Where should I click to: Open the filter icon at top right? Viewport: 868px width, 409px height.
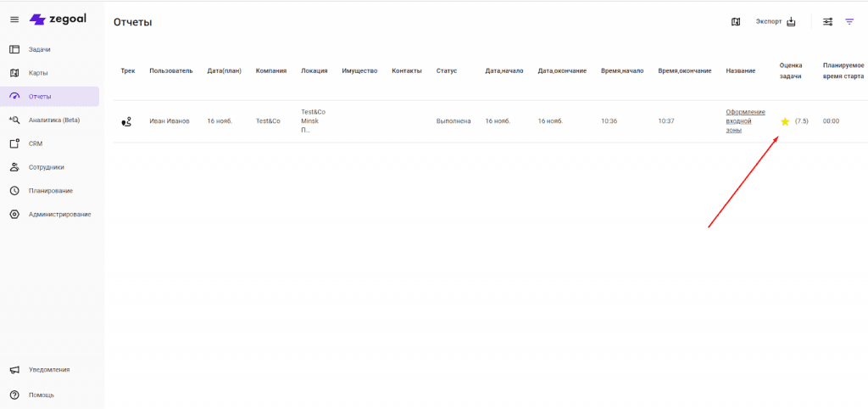[x=849, y=22]
